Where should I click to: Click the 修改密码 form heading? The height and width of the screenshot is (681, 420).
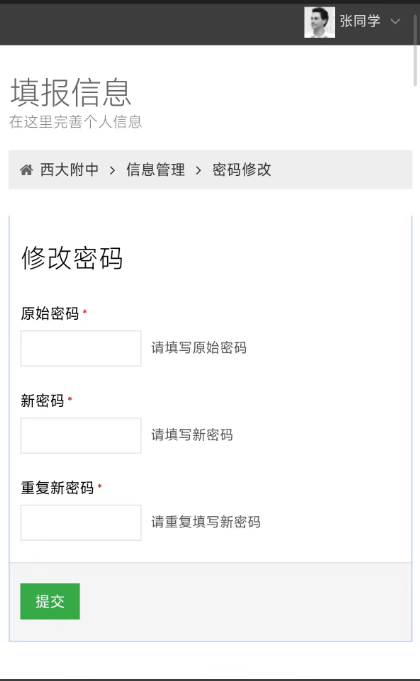coord(72,258)
